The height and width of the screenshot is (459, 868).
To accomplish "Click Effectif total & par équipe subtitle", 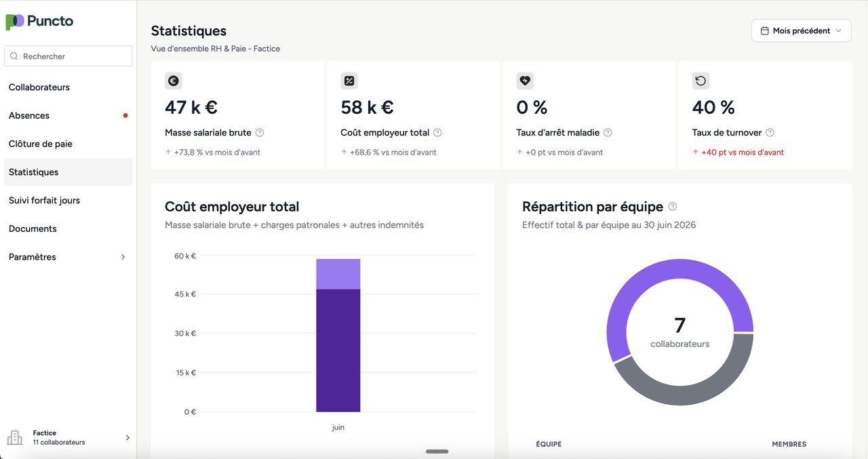I will point(609,225).
